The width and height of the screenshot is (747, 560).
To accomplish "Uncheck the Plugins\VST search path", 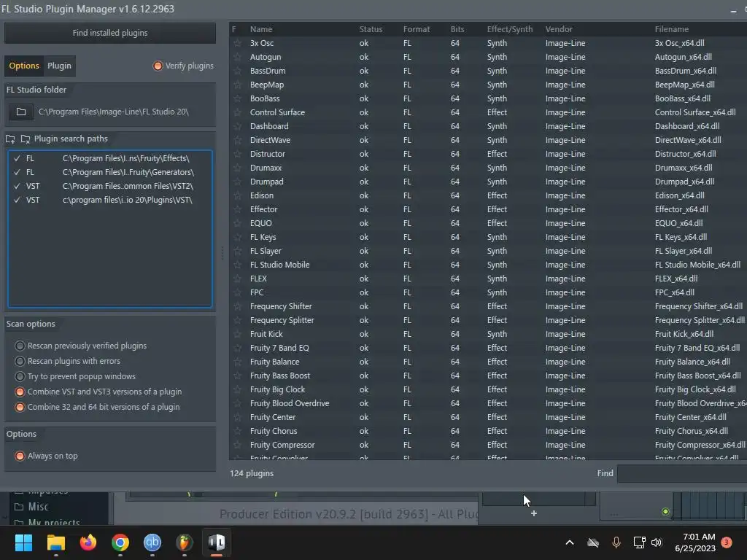I will coord(18,200).
